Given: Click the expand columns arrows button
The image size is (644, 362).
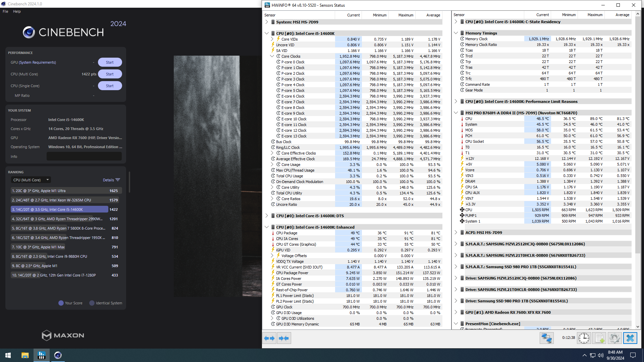Looking at the screenshot, I should [x=269, y=338].
